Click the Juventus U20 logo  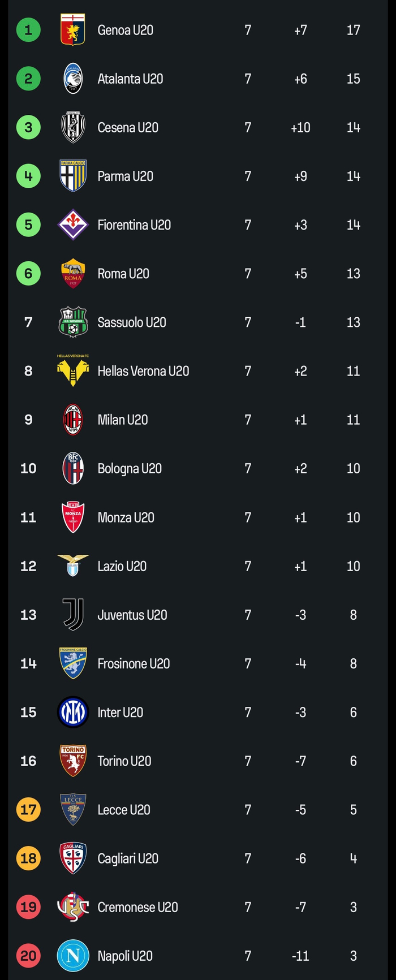coord(73,615)
